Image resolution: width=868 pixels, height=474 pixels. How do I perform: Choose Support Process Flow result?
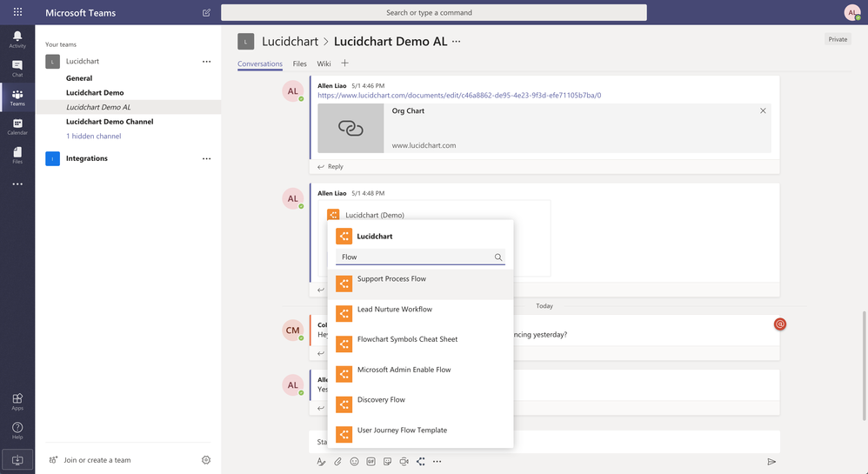click(x=420, y=284)
